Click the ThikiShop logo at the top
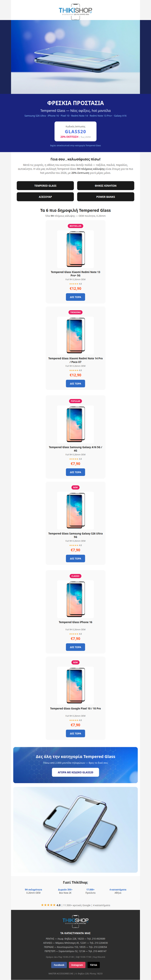The width and height of the screenshot is (151, 980). [75, 11]
